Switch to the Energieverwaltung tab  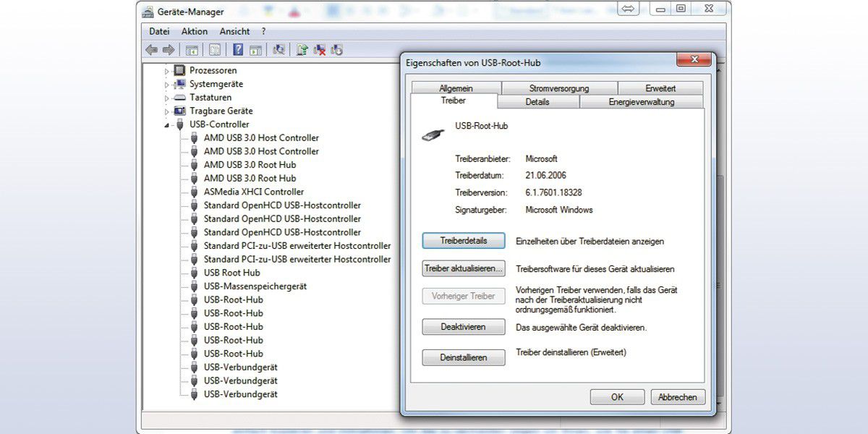click(642, 102)
